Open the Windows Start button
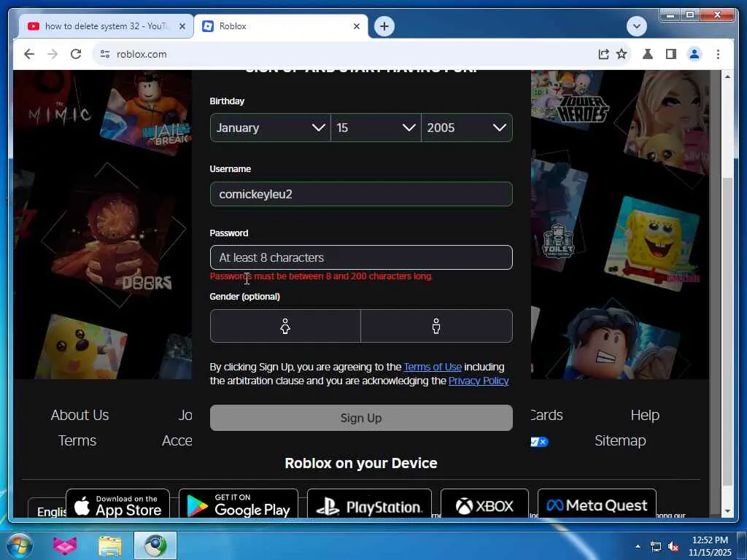 point(20,545)
